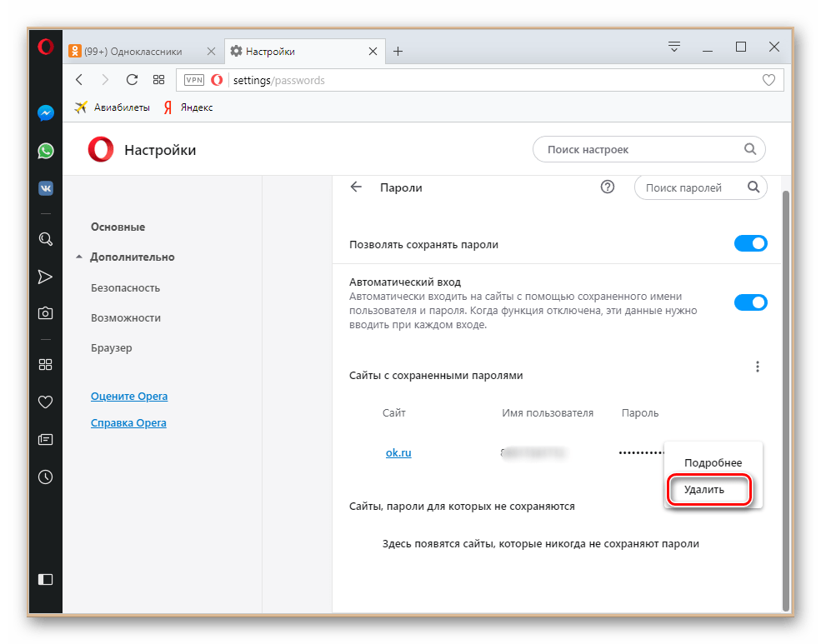This screenshot has width=821, height=644.
Task: Open My Flow from the sidebar
Action: 45,276
